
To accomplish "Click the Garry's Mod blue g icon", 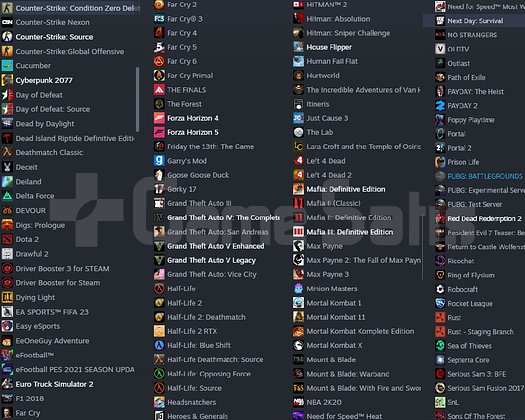I will pyautogui.click(x=159, y=161).
